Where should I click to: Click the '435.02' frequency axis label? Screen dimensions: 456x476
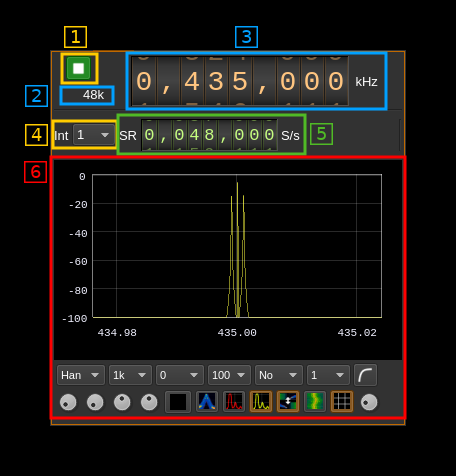357,333
